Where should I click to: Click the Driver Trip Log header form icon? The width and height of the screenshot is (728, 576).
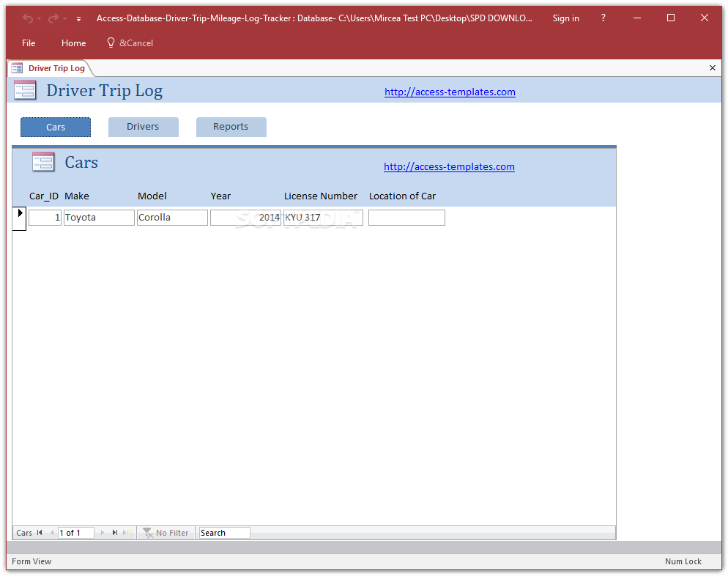[x=25, y=90]
